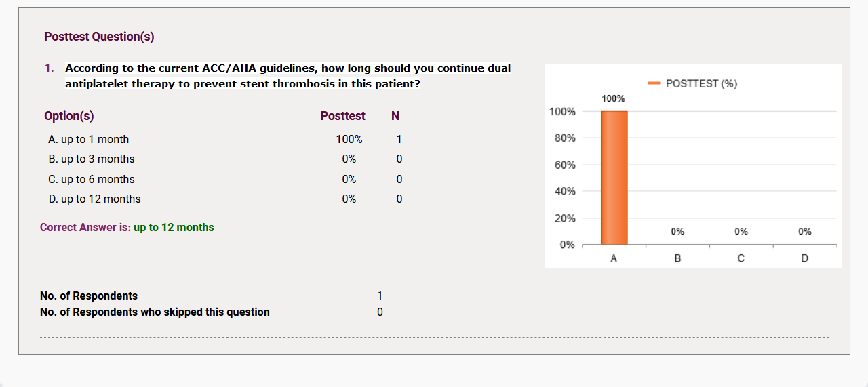Click the Posttest column header
This screenshot has height=387, width=868.
pyautogui.click(x=343, y=116)
